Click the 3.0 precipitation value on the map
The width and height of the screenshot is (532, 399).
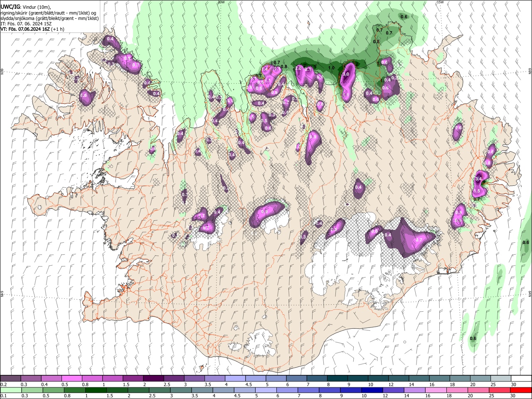(346, 74)
